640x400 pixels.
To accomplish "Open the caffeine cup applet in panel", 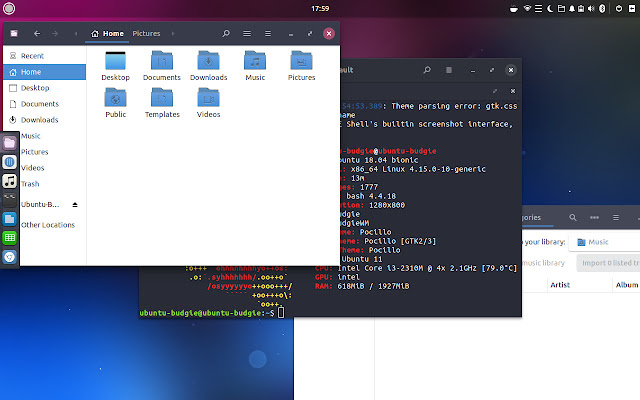I will [514, 9].
